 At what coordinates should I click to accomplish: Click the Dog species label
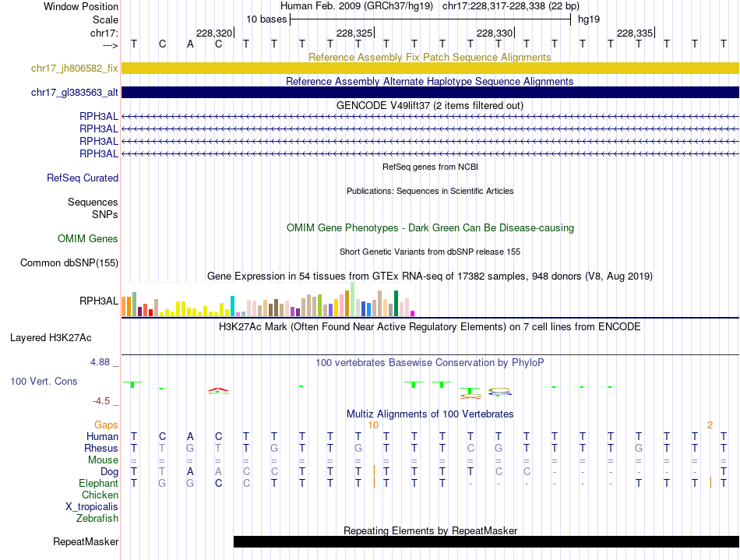tap(109, 472)
